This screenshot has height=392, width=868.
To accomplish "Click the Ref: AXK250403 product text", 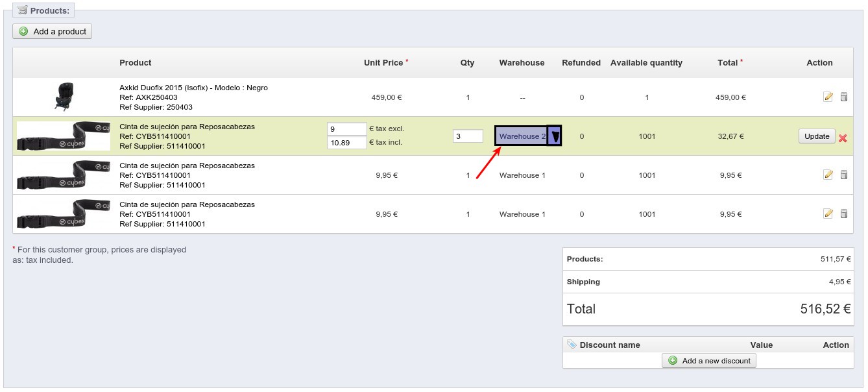I will (149, 97).
